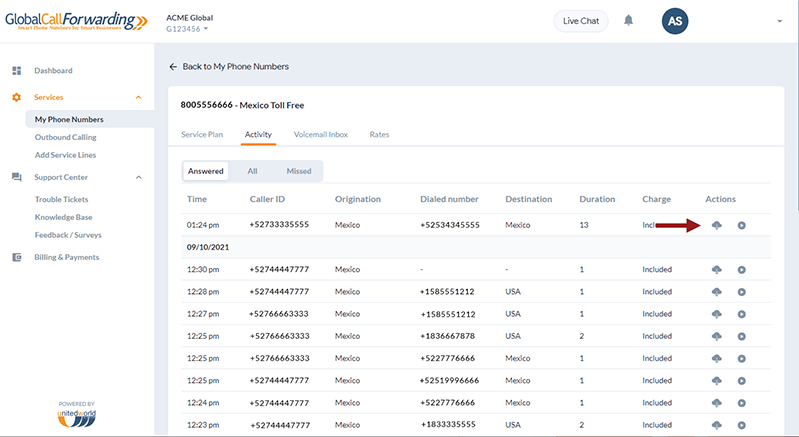Click the Time column header

click(x=197, y=199)
